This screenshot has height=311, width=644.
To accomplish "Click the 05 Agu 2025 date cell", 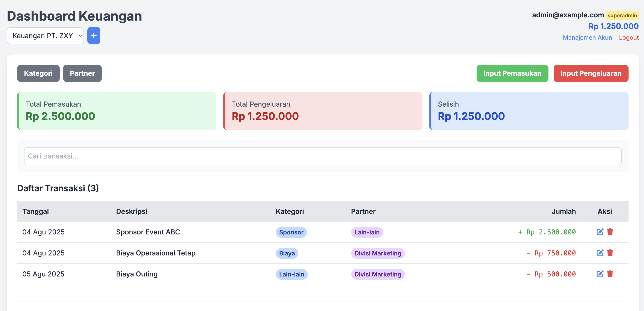I will [43, 274].
